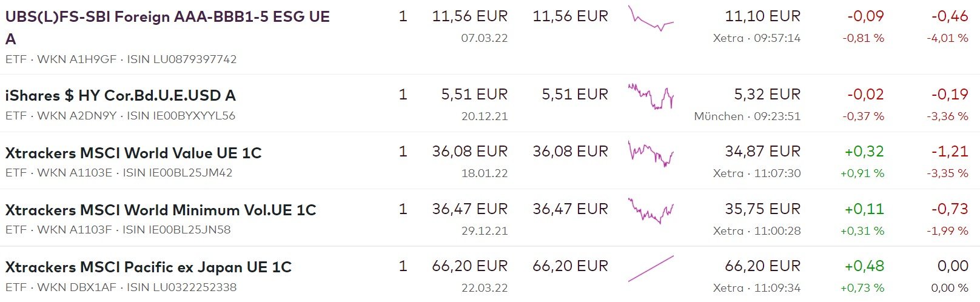Open Xtrackers MSCI World Minimum Vol.UE 1C
The height and width of the screenshot is (302, 980).
pos(161,210)
